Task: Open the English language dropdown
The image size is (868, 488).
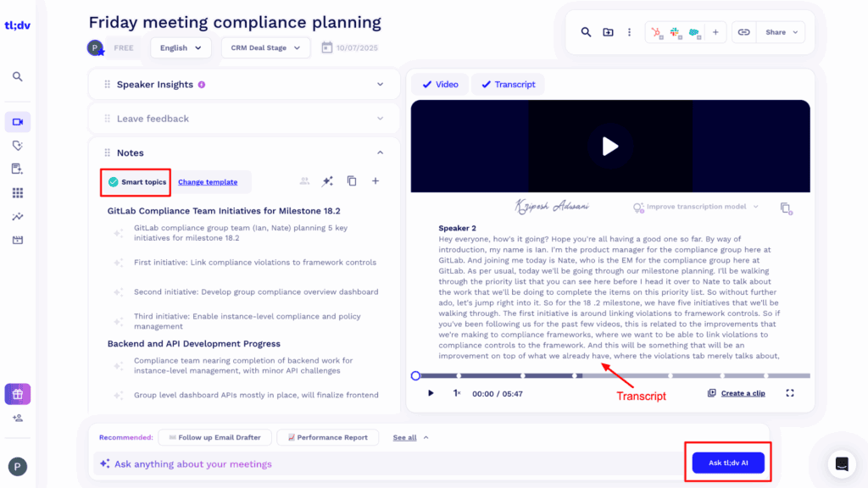Action: [180, 47]
